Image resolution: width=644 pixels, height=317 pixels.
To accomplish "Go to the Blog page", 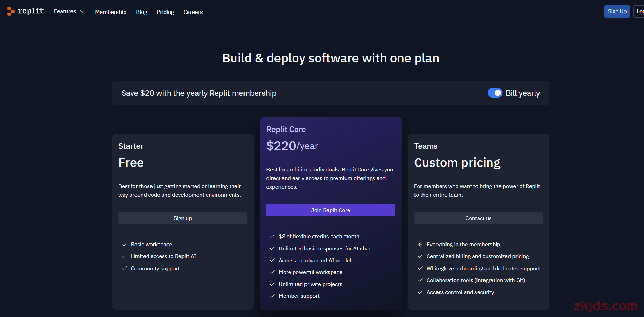I will click(x=141, y=12).
